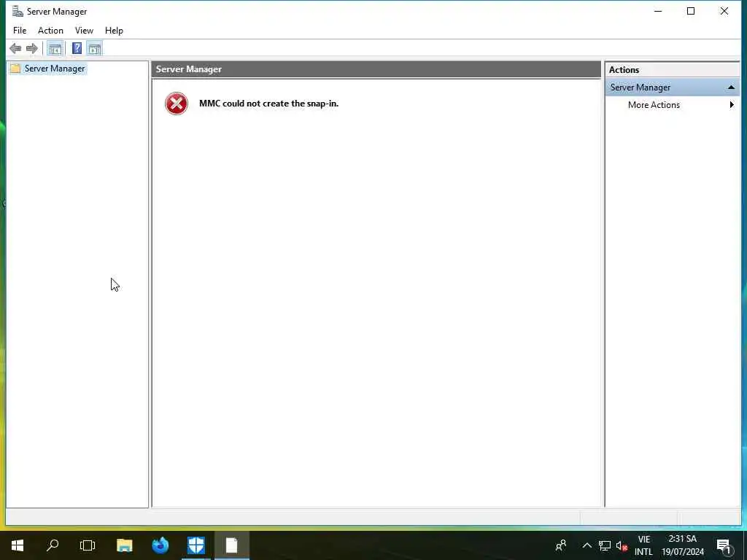Screen dimensions: 747x560
Task: Click the Server Manager center pane header
Action: (x=376, y=69)
